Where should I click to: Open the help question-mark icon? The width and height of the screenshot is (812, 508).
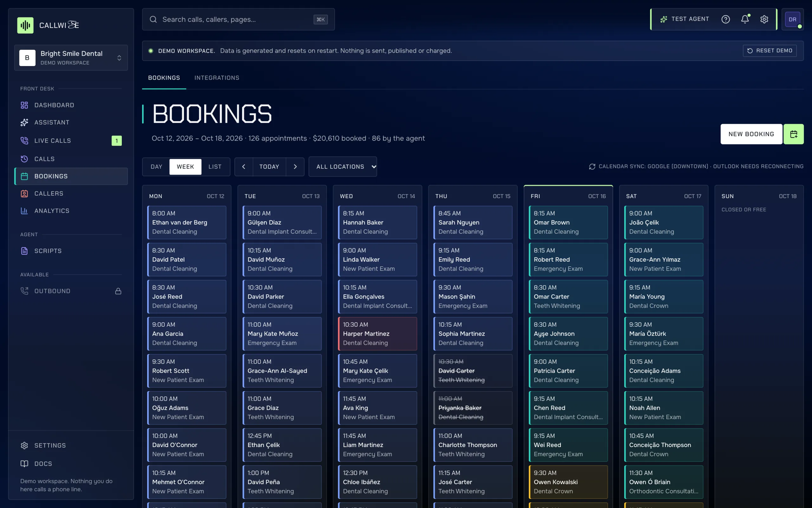point(725,19)
